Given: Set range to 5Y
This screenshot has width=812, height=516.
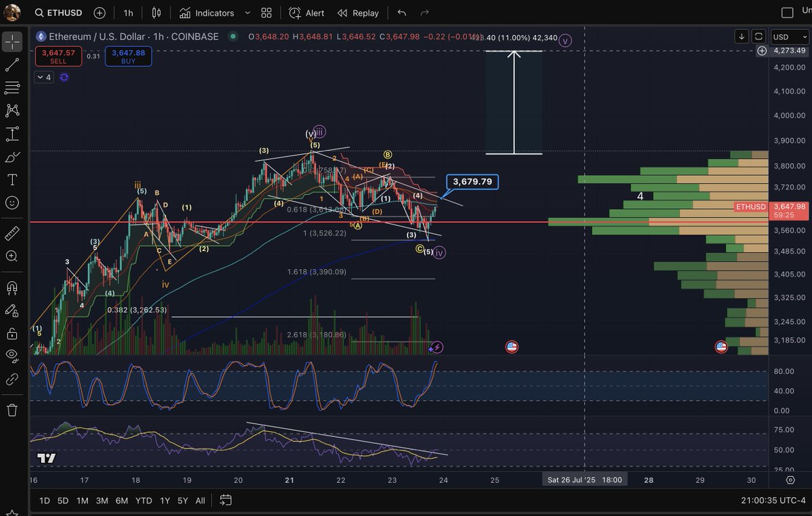Looking at the screenshot, I should [x=183, y=500].
